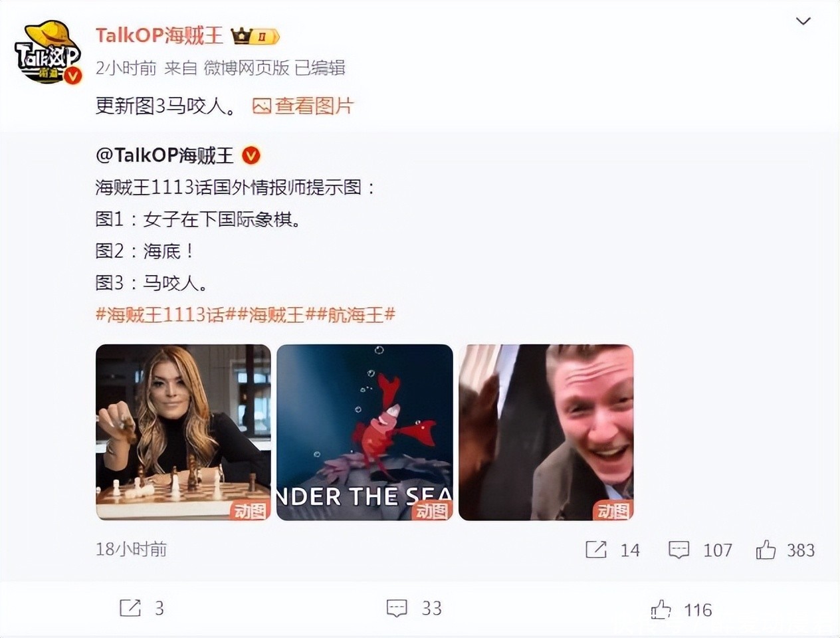The width and height of the screenshot is (840, 638).
Task: Click the 18小时前 original post timestamp
Action: pyautogui.click(x=132, y=549)
